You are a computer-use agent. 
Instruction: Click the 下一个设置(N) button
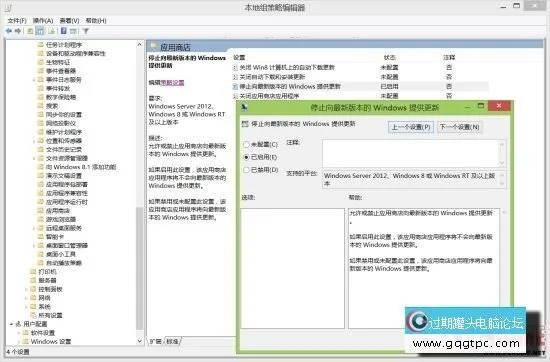tap(460, 127)
